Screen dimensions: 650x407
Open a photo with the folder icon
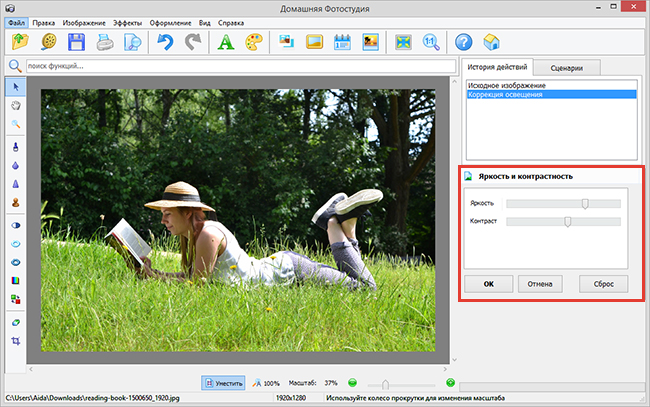20,42
